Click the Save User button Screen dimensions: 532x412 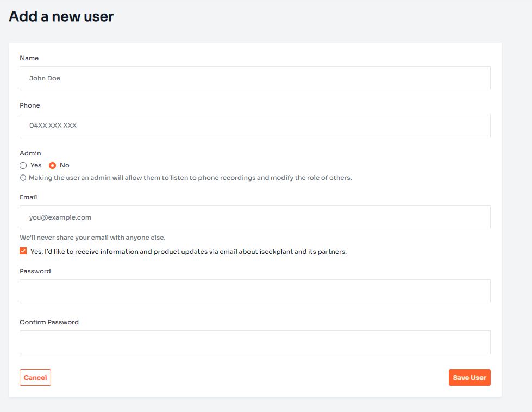click(469, 377)
